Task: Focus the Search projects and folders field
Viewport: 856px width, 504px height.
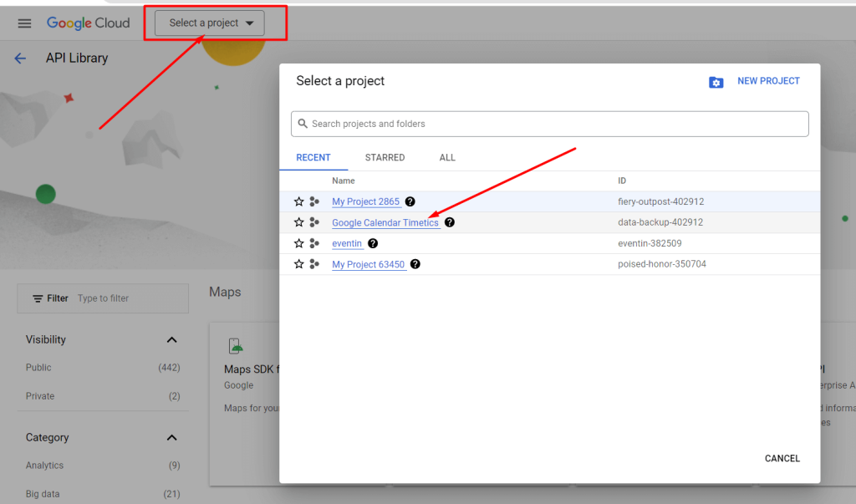Action: coord(550,124)
